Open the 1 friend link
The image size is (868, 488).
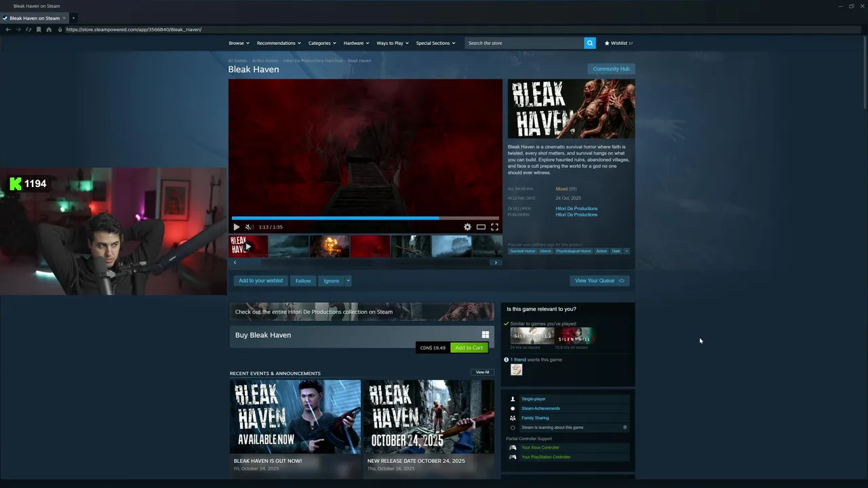(518, 359)
